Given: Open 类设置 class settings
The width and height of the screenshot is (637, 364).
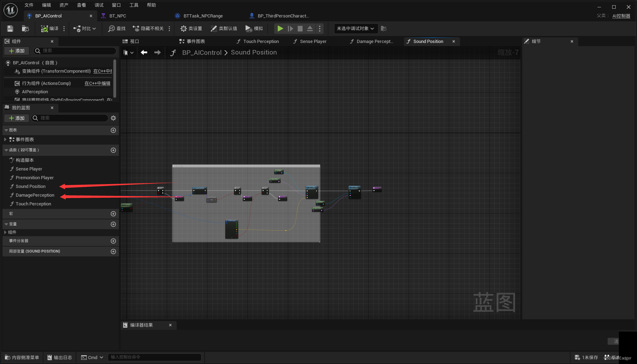Looking at the screenshot, I should click(x=191, y=29).
